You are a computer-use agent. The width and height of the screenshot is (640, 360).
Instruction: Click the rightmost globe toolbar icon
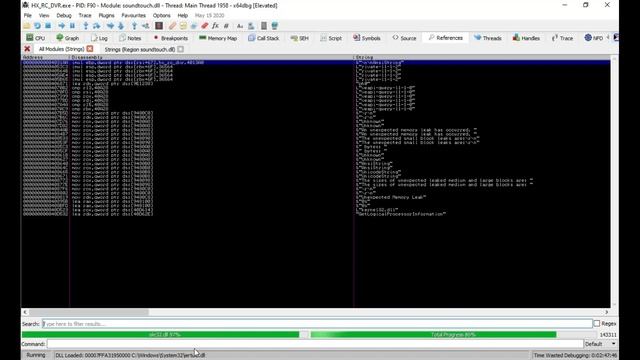[x=275, y=26]
